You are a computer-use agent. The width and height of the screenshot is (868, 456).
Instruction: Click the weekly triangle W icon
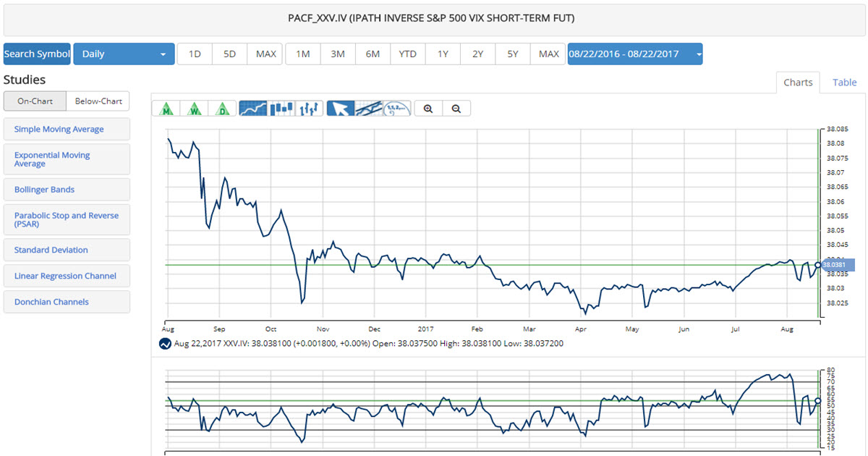195,109
